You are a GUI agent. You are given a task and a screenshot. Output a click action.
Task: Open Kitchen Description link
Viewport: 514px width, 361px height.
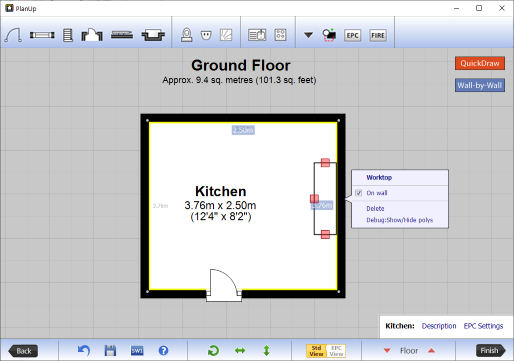pyautogui.click(x=439, y=326)
